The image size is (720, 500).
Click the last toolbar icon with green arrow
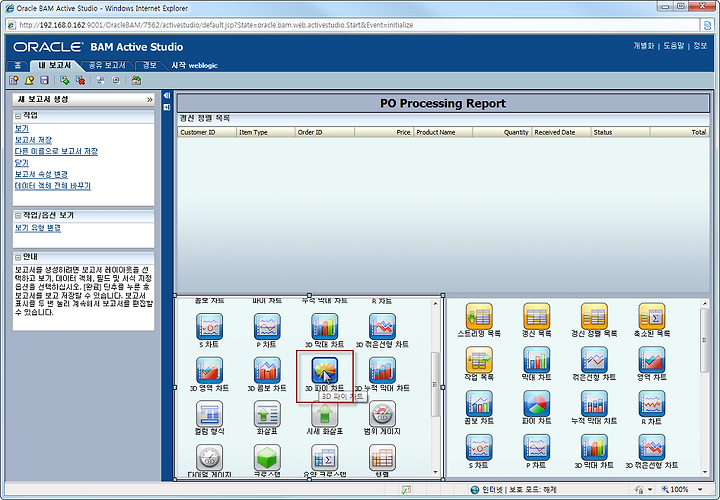136,80
